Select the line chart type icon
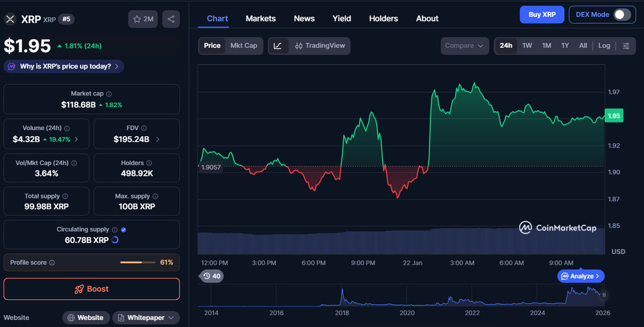Image resolution: width=644 pixels, height=327 pixels. tap(278, 46)
